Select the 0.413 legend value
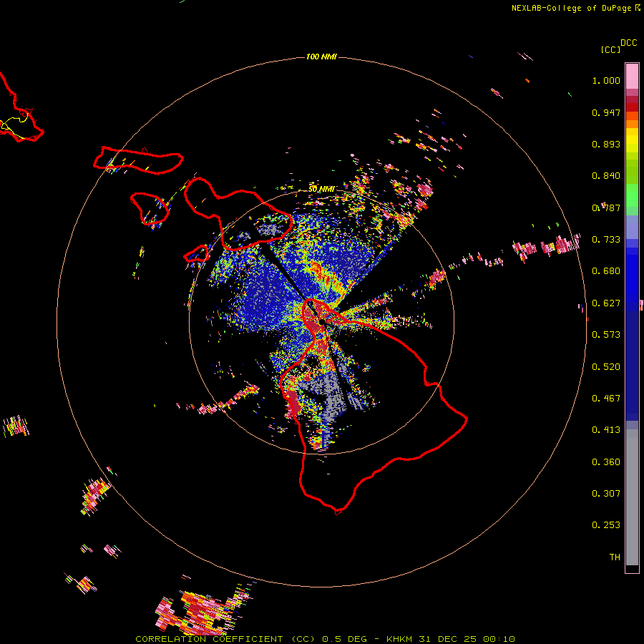 pos(606,430)
